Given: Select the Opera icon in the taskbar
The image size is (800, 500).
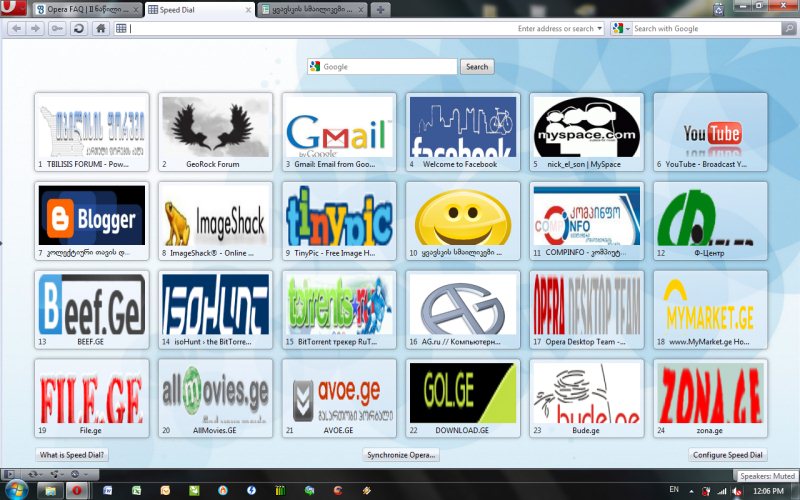Looking at the screenshot, I should [77, 491].
